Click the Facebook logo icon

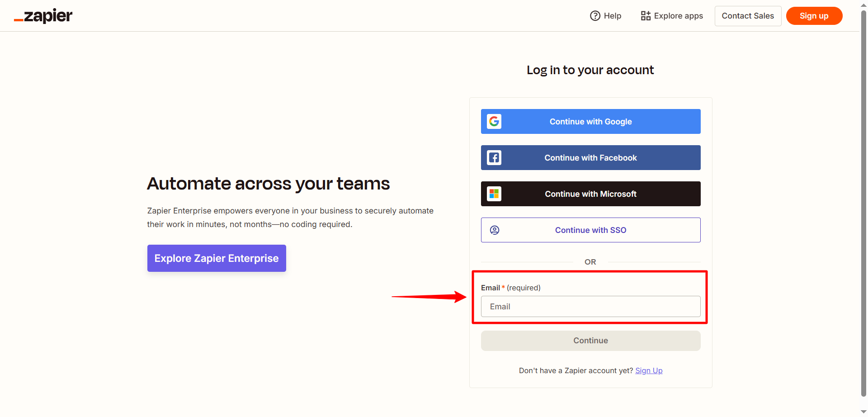[x=494, y=157]
